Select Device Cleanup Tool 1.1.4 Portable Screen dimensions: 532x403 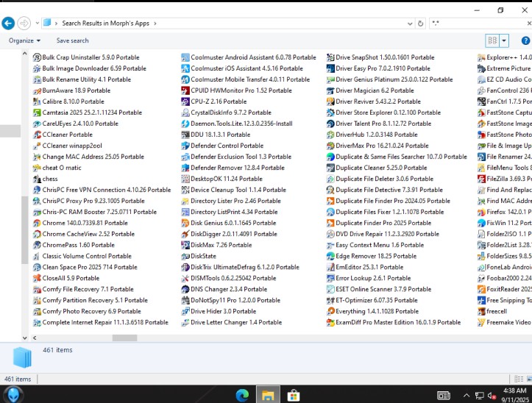(234, 190)
